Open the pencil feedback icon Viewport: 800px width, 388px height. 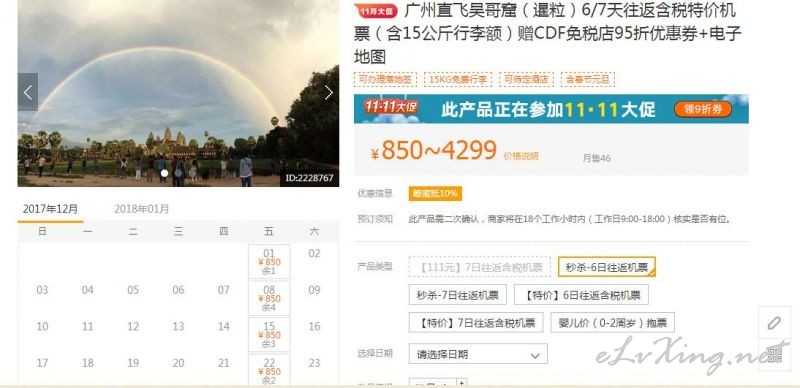click(774, 323)
